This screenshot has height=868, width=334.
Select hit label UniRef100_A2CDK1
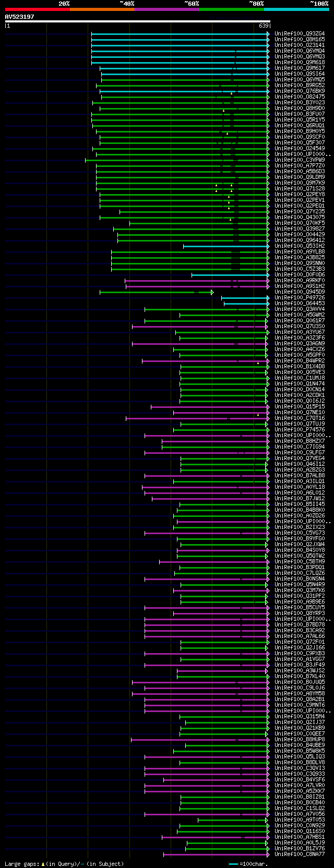(300, 395)
